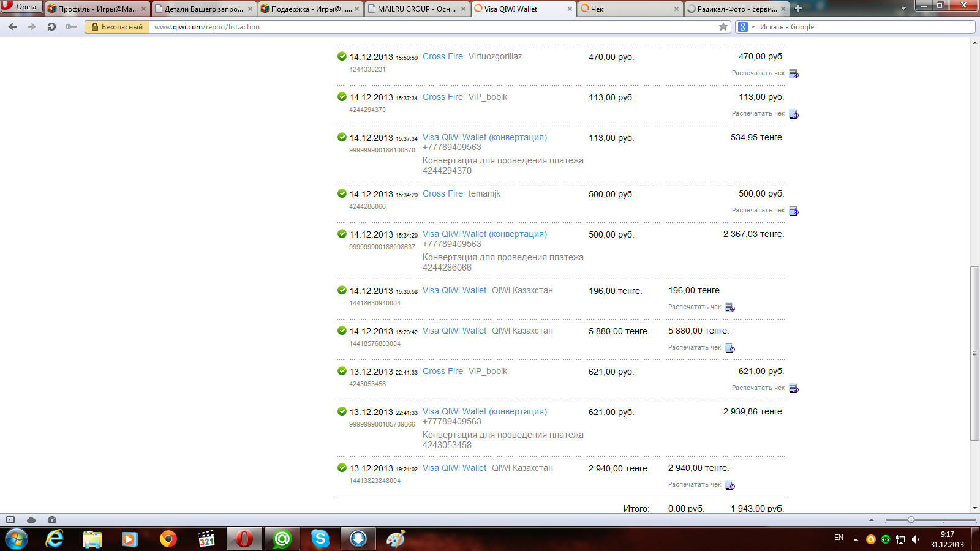Click print receipt icon for 113,00 руб. ViP_bobik payment
Image resolution: width=980 pixels, height=551 pixels.
point(794,114)
